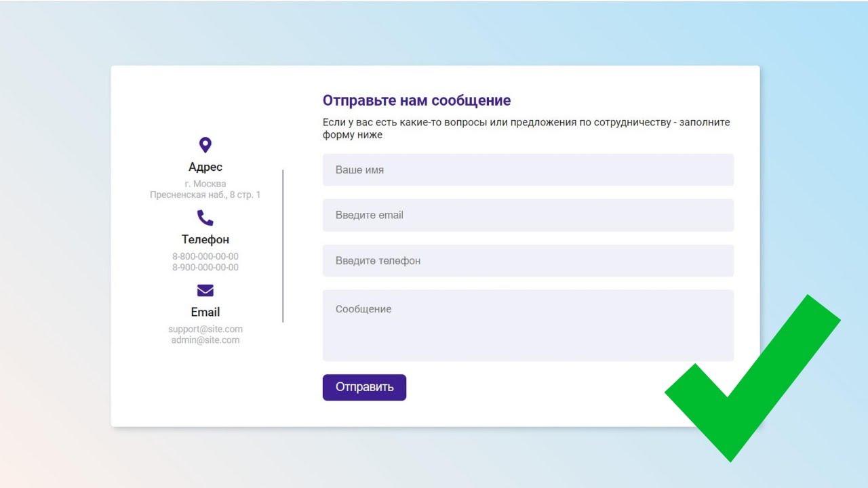Image resolution: width=868 pixels, height=488 pixels.
Task: Select the "Адрес" heading
Action: [x=205, y=167]
